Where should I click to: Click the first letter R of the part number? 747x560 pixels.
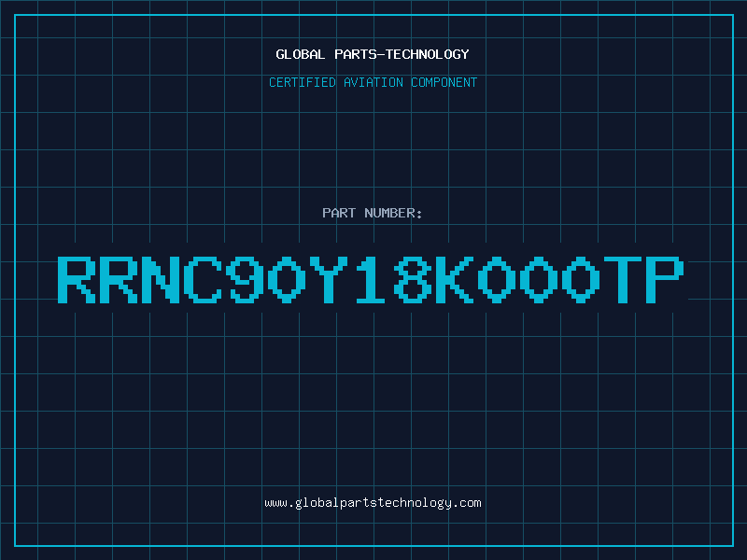[77, 279]
